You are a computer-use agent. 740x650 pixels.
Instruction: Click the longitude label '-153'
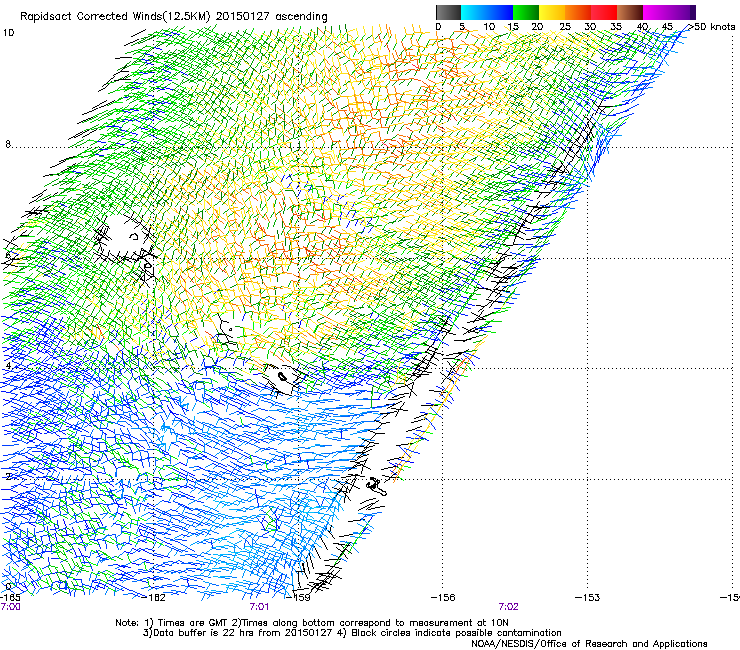588,598
